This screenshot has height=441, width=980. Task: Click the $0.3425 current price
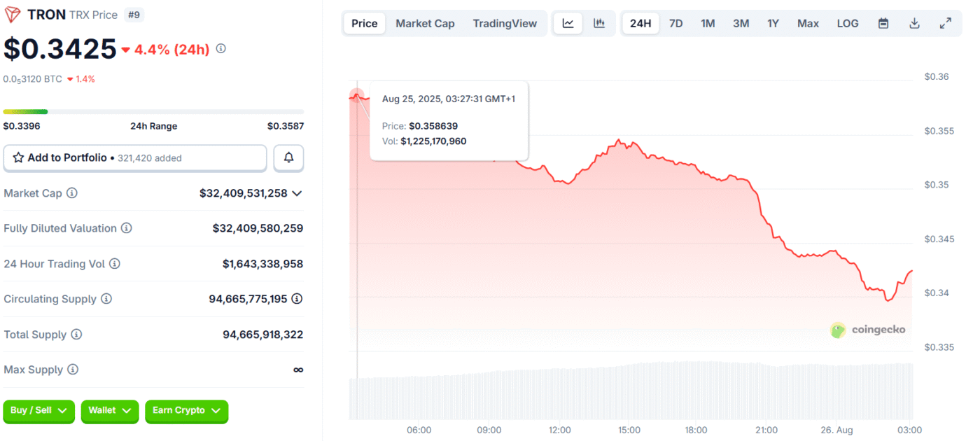(x=59, y=48)
